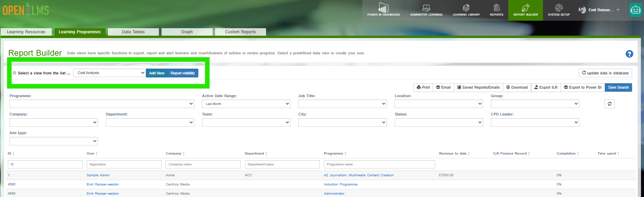Click the Open eLMS logo

pyautogui.click(x=26, y=10)
